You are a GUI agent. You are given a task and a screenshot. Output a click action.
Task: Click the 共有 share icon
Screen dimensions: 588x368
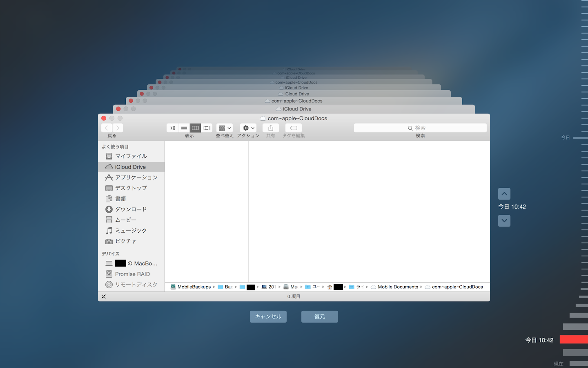click(271, 128)
